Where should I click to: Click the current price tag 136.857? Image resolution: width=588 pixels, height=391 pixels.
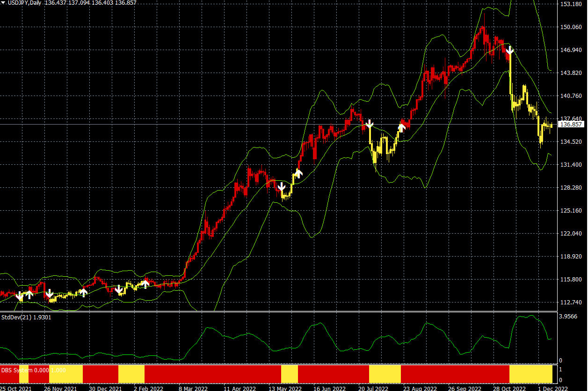click(x=571, y=125)
